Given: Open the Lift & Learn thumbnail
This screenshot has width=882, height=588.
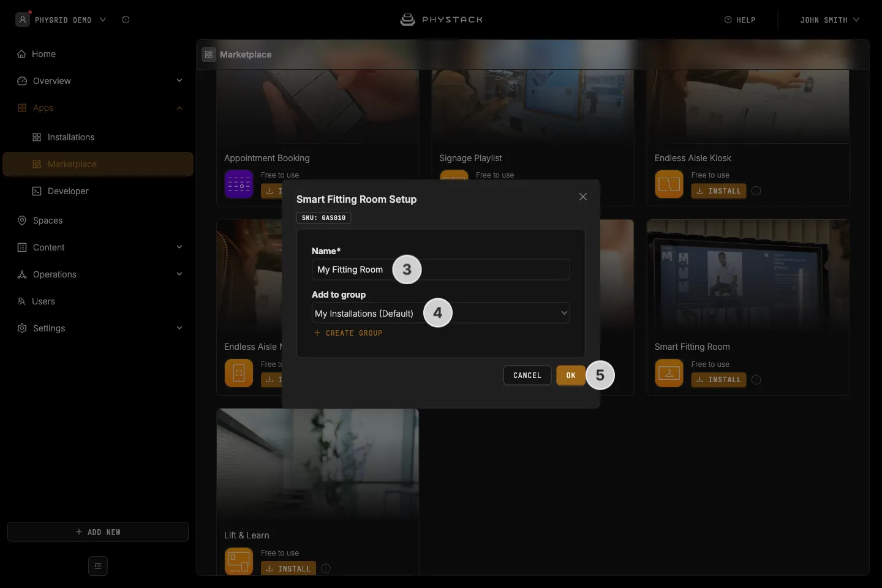Looking at the screenshot, I should point(317,466).
